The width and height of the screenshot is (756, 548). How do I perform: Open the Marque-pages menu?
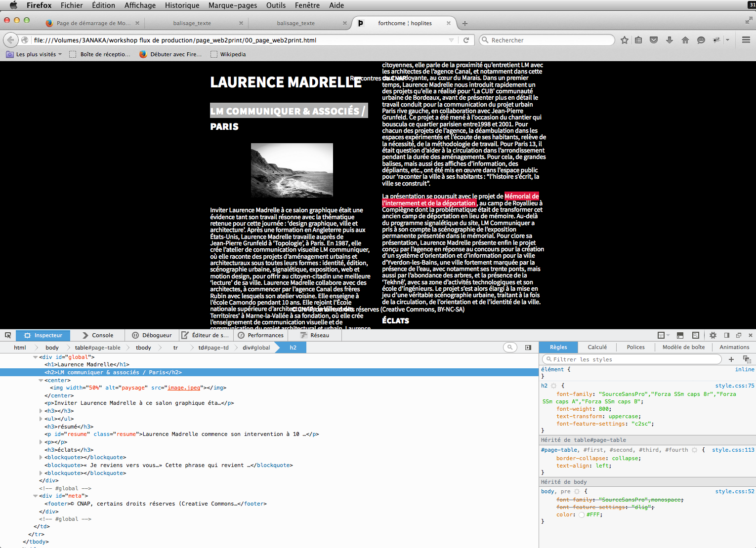pos(232,5)
